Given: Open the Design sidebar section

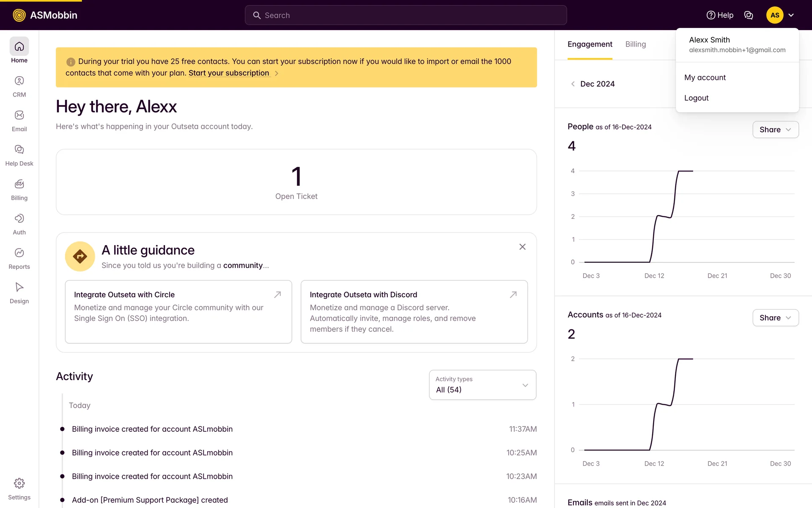Looking at the screenshot, I should coord(19,293).
